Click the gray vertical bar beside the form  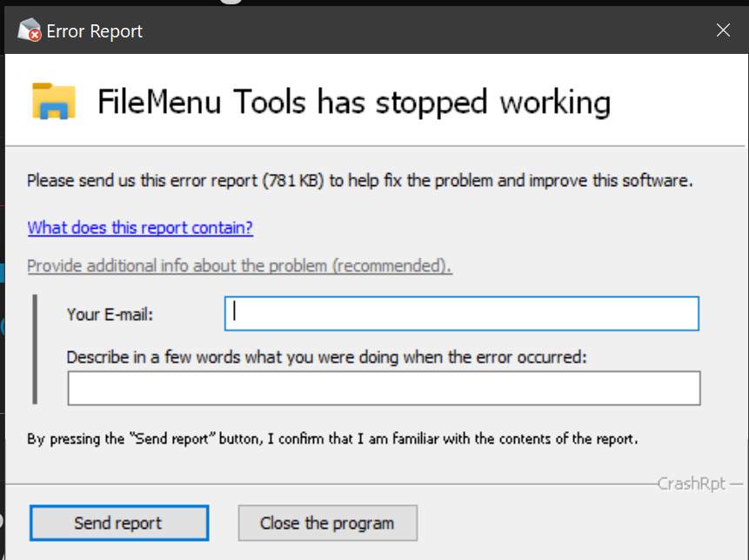(x=35, y=349)
